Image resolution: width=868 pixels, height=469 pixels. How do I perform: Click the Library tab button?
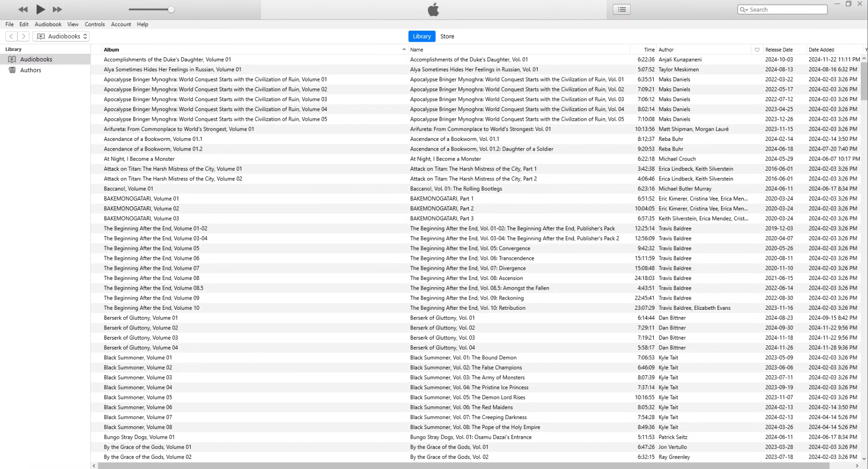point(421,37)
